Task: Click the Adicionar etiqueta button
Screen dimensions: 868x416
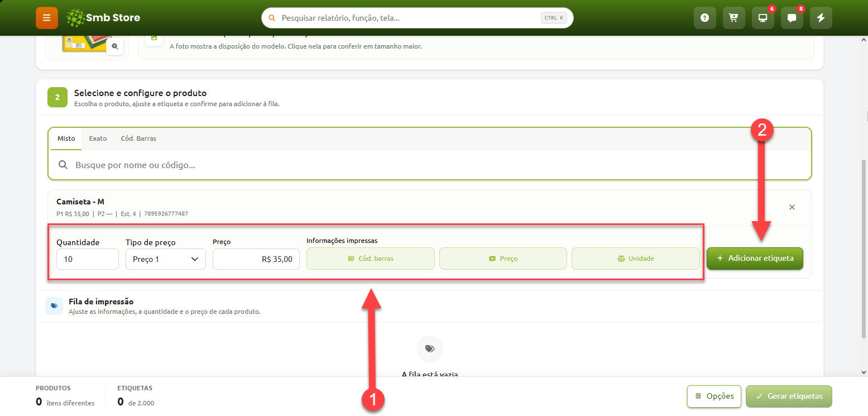Action: point(755,259)
